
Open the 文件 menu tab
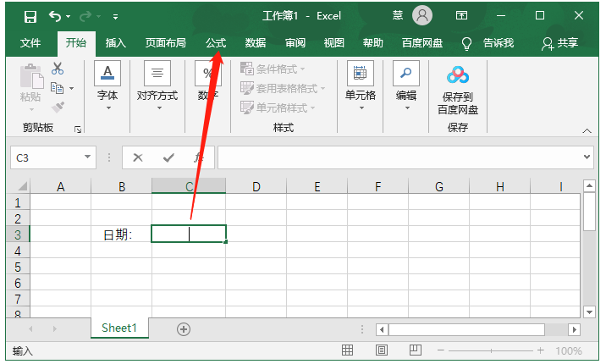click(30, 42)
